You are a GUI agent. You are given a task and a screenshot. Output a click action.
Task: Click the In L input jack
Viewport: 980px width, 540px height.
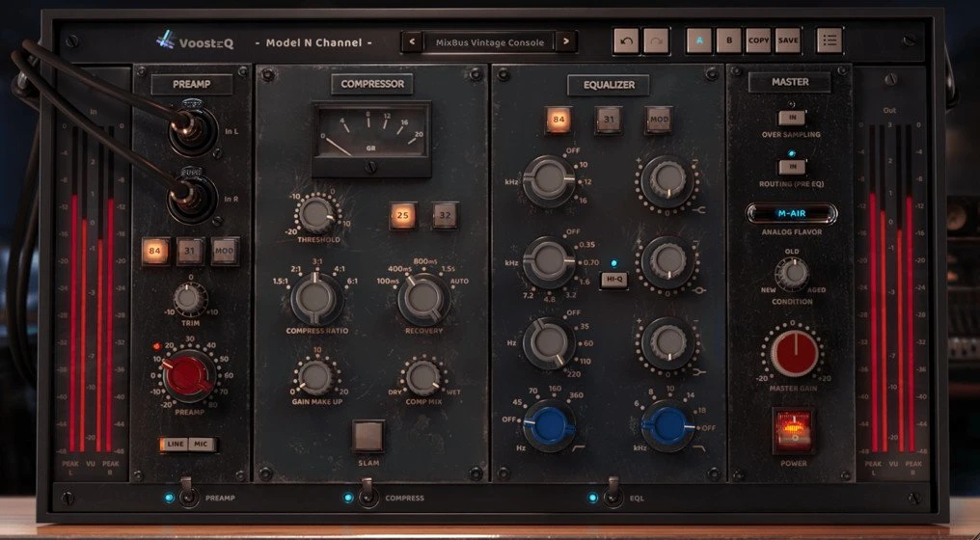193,131
